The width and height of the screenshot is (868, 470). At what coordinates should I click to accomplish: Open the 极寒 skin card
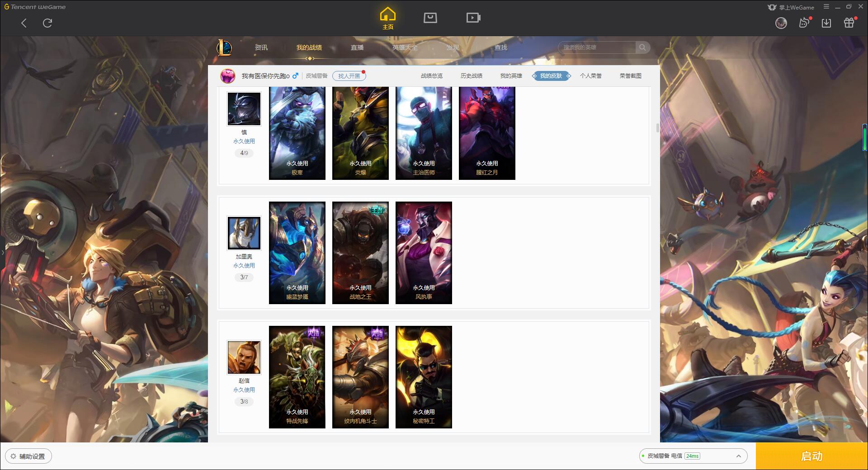click(297, 133)
